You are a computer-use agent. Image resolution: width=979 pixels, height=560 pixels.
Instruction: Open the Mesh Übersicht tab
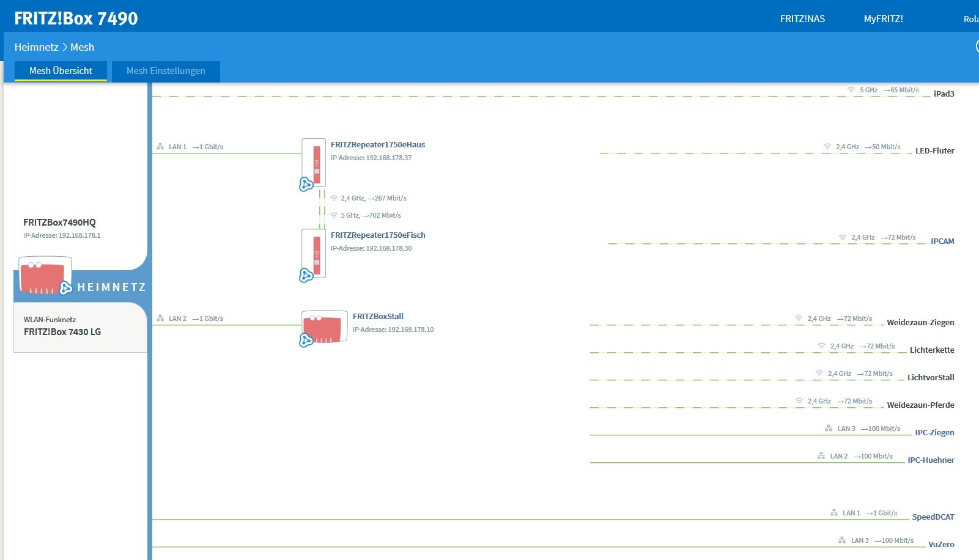pos(61,71)
